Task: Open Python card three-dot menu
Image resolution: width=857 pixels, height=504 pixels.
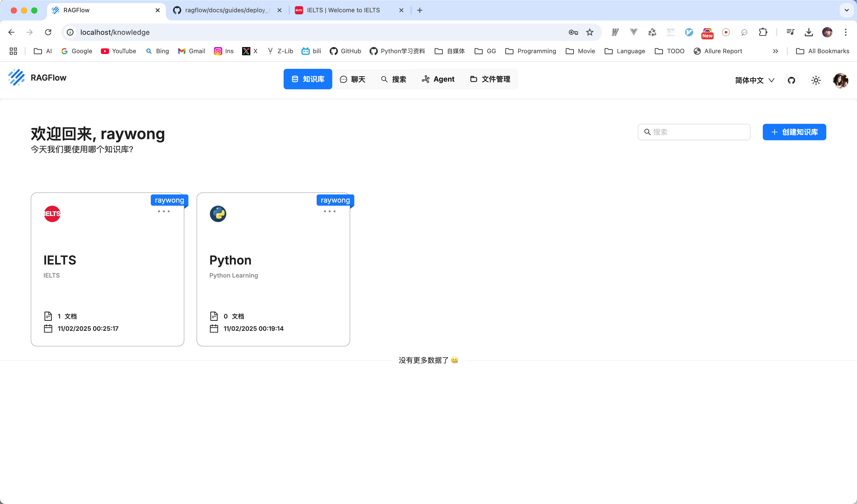Action: pos(329,211)
